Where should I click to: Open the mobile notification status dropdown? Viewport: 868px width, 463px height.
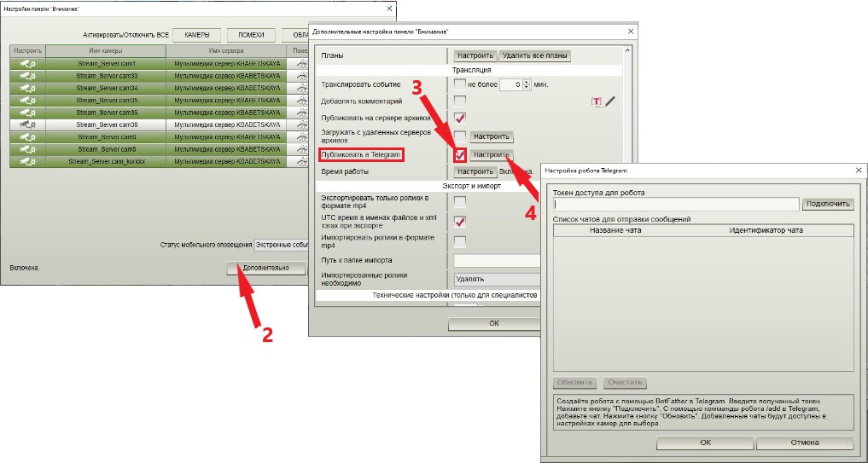coord(281,245)
